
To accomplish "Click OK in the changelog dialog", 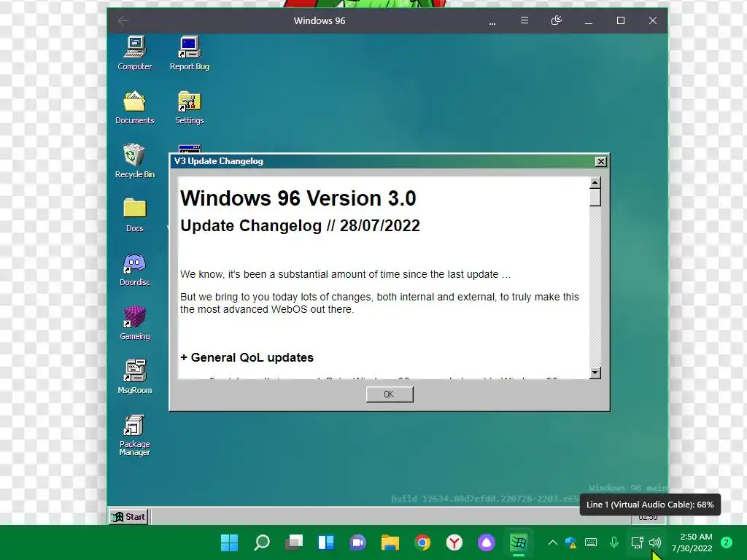I will 390,394.
